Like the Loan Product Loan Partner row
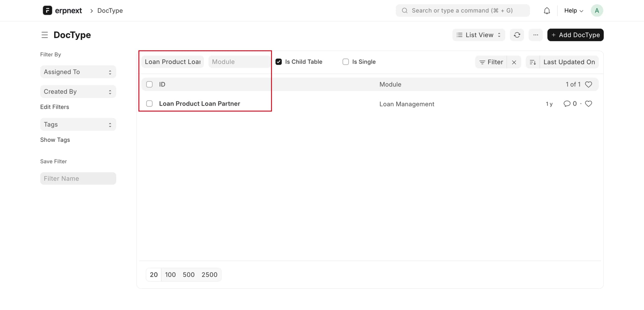This screenshot has width=644, height=310. (x=588, y=104)
